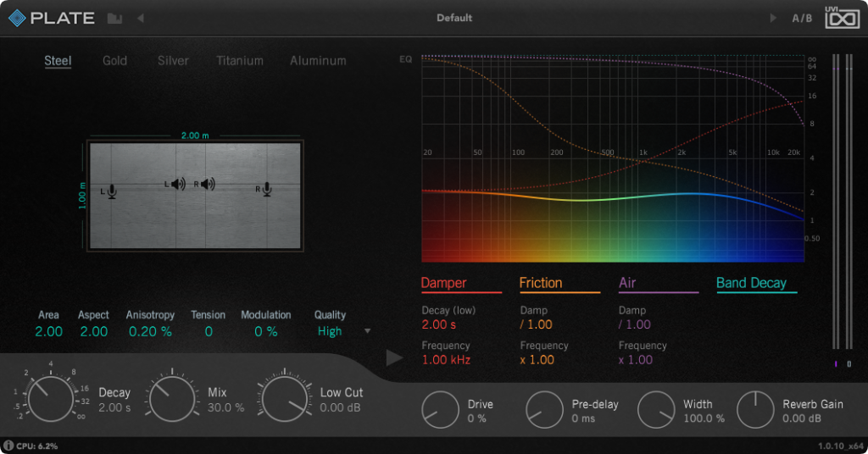The height and width of the screenshot is (454, 868).
Task: Collapse the EQ panel with triangle arrow
Action: [x=393, y=357]
